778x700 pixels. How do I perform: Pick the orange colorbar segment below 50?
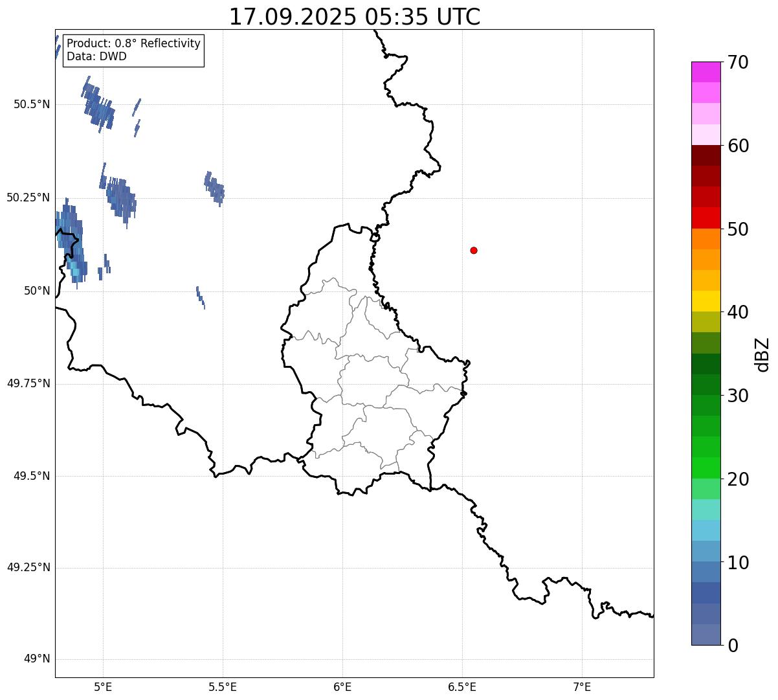(706, 239)
